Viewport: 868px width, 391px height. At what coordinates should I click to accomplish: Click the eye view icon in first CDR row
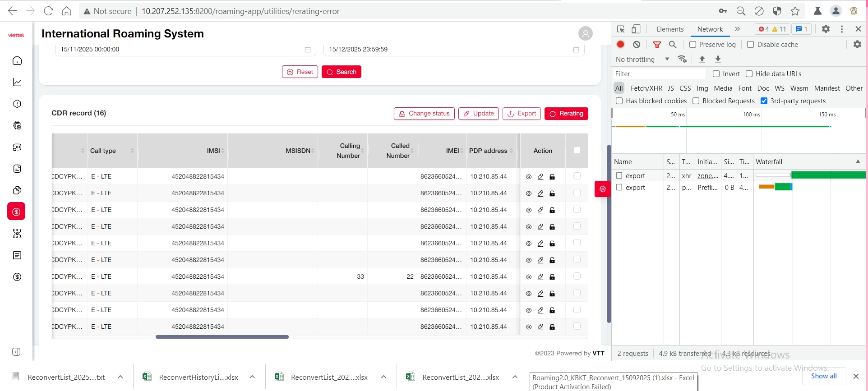pos(529,177)
